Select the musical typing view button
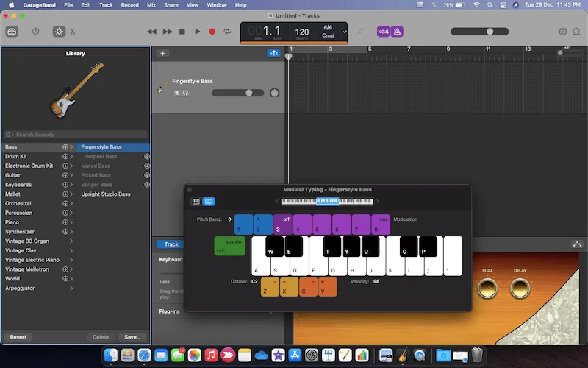This screenshot has height=368, width=588. pyautogui.click(x=209, y=202)
